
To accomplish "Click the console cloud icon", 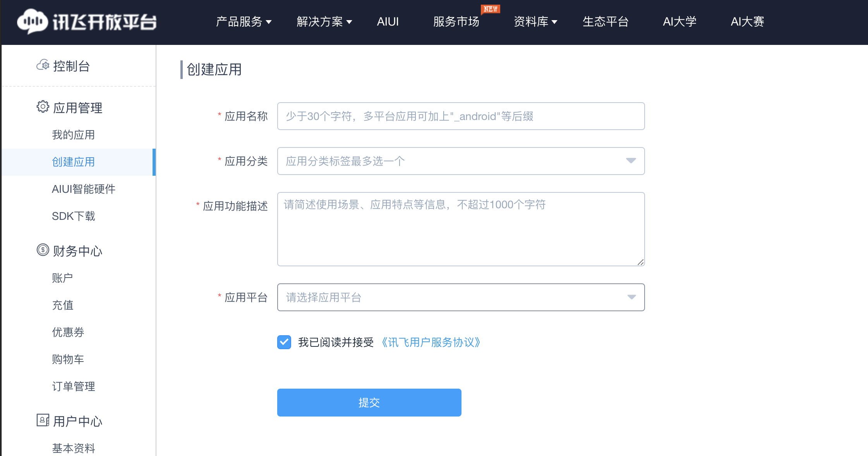I will pyautogui.click(x=43, y=65).
